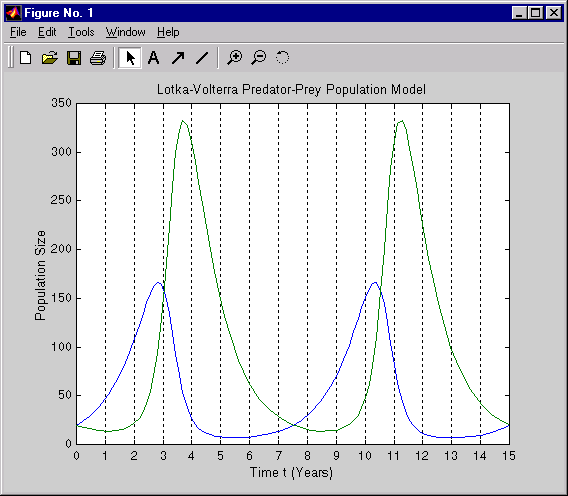Enable the Zoom Out magnifier tool
This screenshot has width=568, height=496.
coord(259,58)
